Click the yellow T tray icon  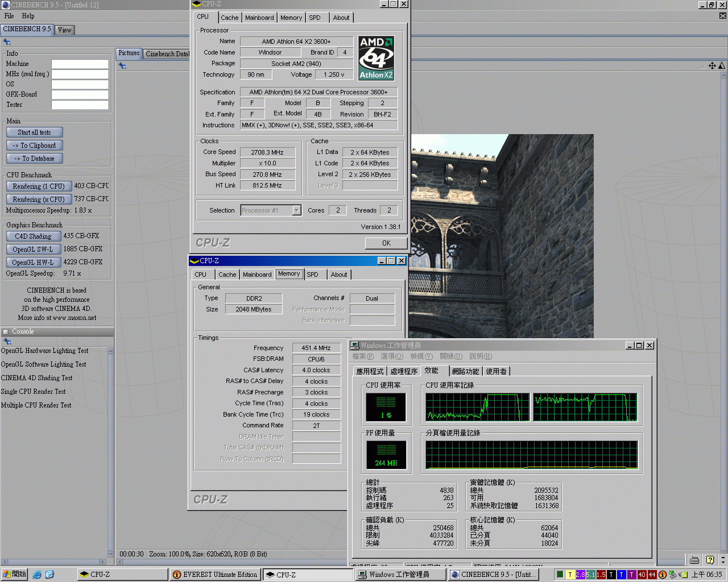[570, 575]
